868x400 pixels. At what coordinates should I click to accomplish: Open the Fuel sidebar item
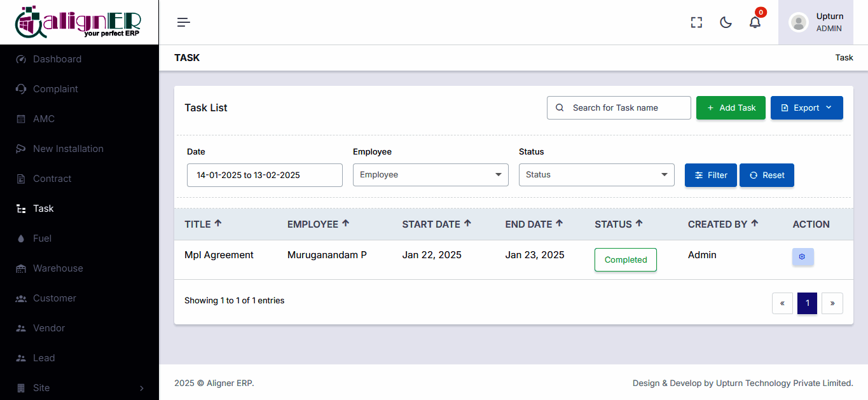click(x=42, y=238)
